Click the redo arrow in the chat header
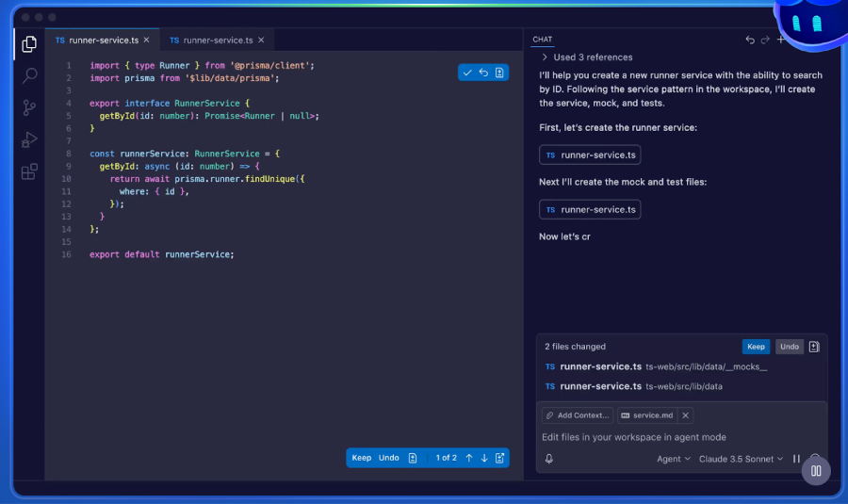Screen dimensions: 848x504 tap(765, 40)
